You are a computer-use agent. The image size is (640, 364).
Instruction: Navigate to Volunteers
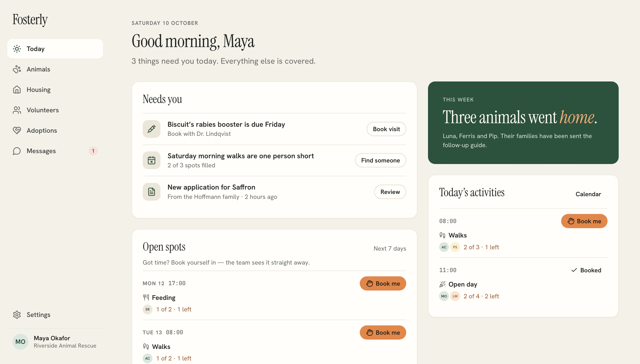55,110
